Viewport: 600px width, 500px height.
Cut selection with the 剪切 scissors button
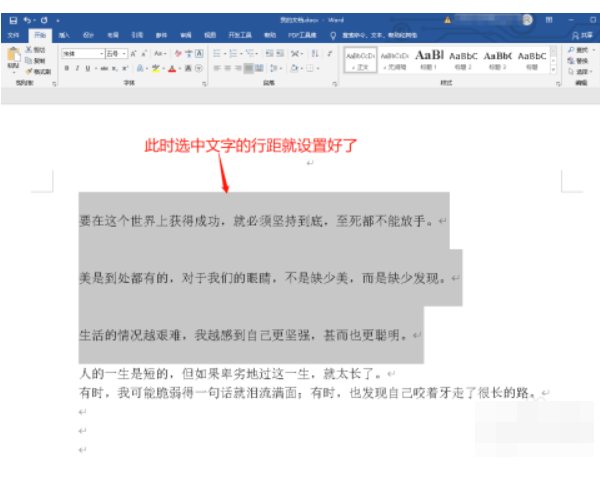pos(35,50)
